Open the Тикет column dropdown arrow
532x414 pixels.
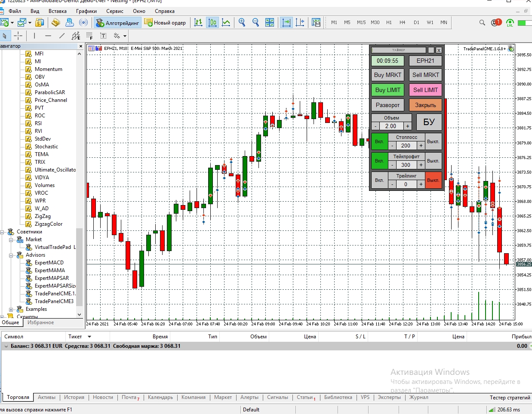(89, 337)
